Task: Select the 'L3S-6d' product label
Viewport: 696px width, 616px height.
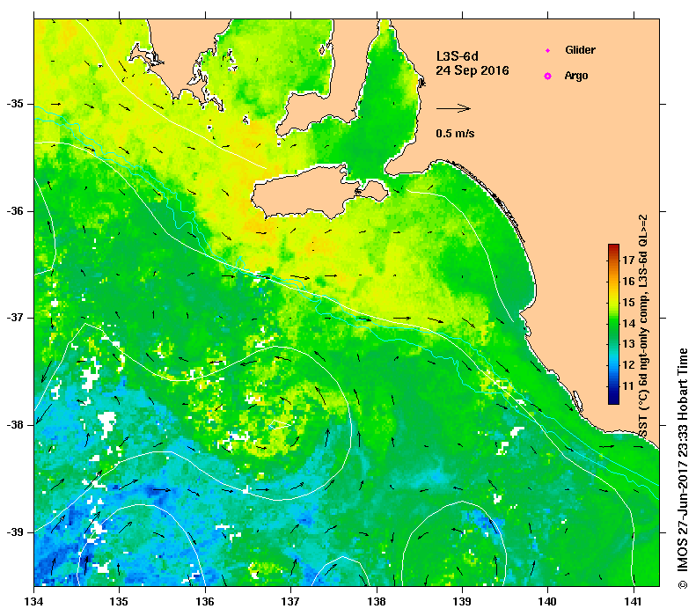Action: (x=458, y=56)
